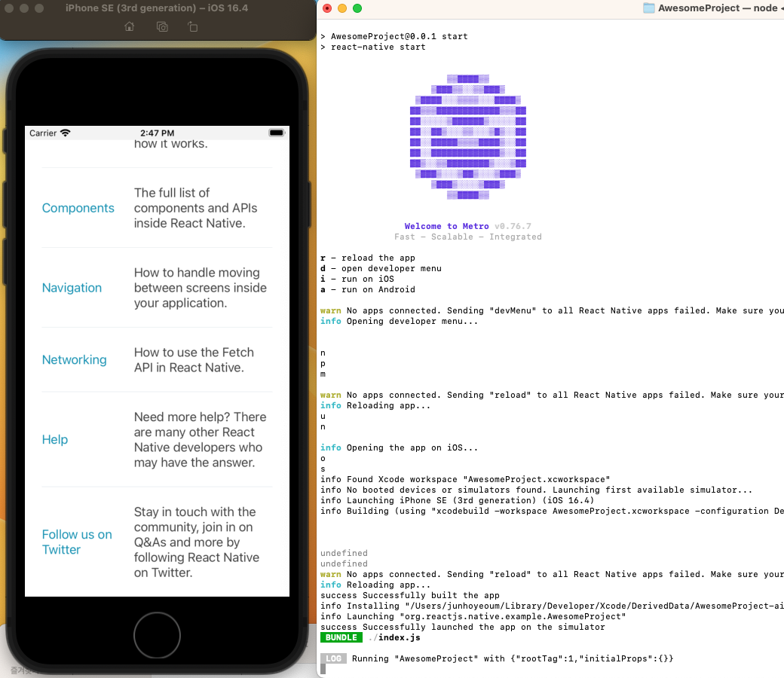Click 'react-native start' command line
The width and height of the screenshot is (784, 678).
pyautogui.click(x=373, y=47)
